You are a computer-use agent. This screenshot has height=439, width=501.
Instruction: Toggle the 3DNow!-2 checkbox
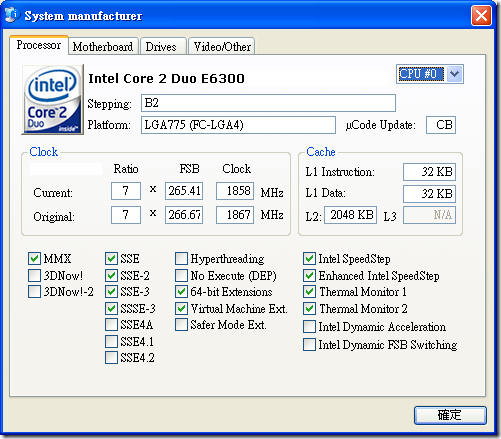pyautogui.click(x=35, y=291)
